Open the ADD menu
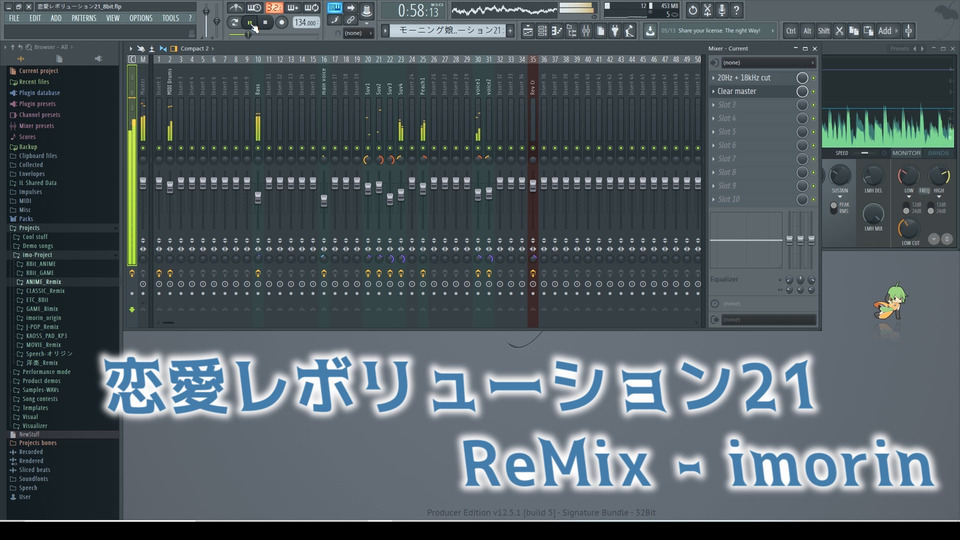Viewport: 960px width, 540px height. click(x=56, y=18)
